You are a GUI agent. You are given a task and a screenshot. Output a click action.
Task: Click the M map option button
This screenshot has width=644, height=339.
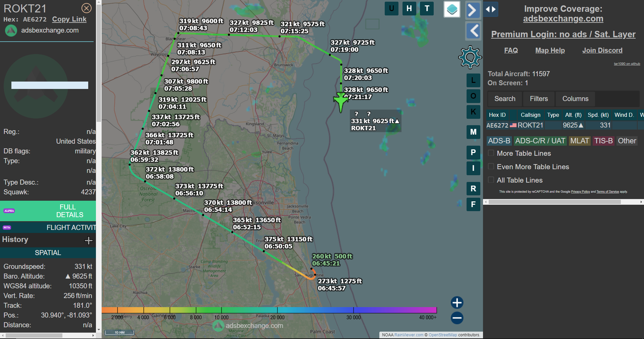click(473, 132)
